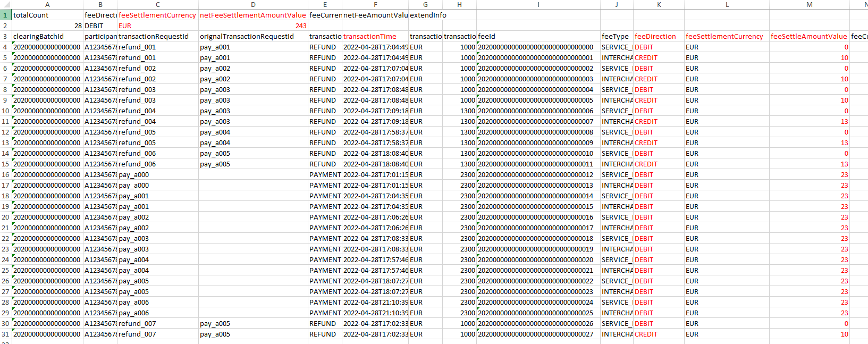Click refund_007 cell in row 30
The image size is (868, 344).
[x=158, y=323]
